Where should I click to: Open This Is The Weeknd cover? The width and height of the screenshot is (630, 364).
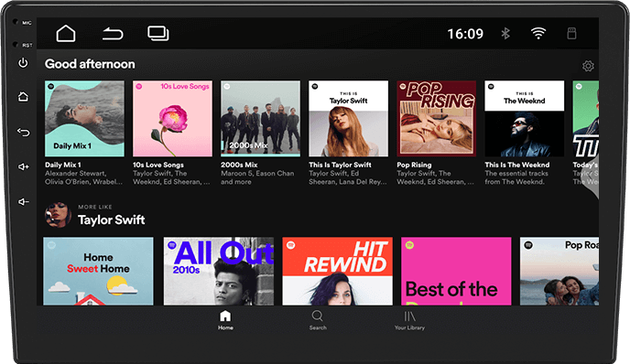coord(525,118)
